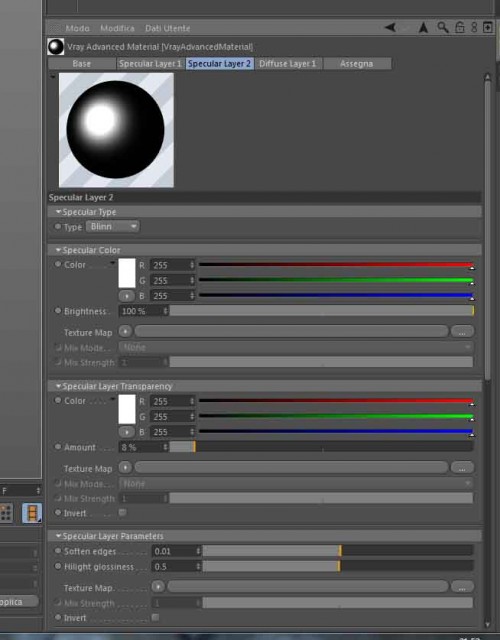Click the Hilight glossiness slider

pyautogui.click(x=338, y=566)
